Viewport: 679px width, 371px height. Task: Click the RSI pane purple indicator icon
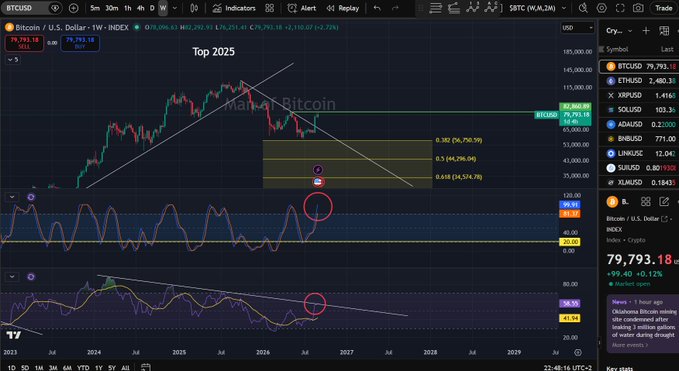[31, 277]
